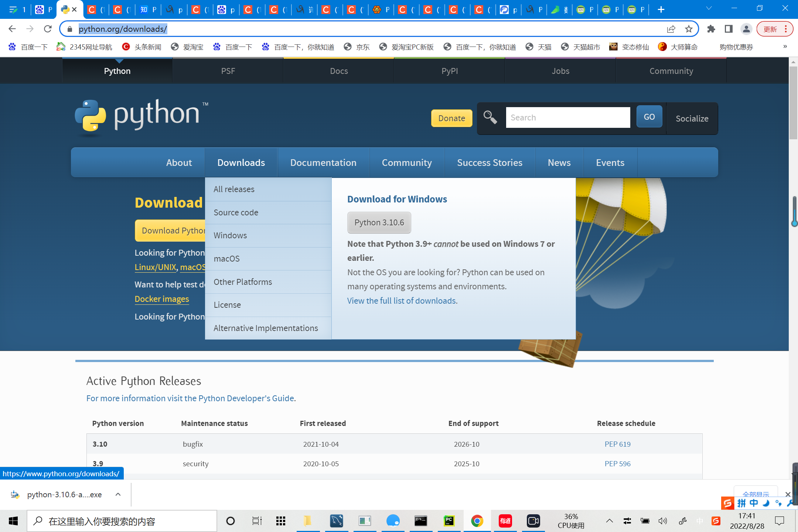Click the Windows taskbar search box

122,521
